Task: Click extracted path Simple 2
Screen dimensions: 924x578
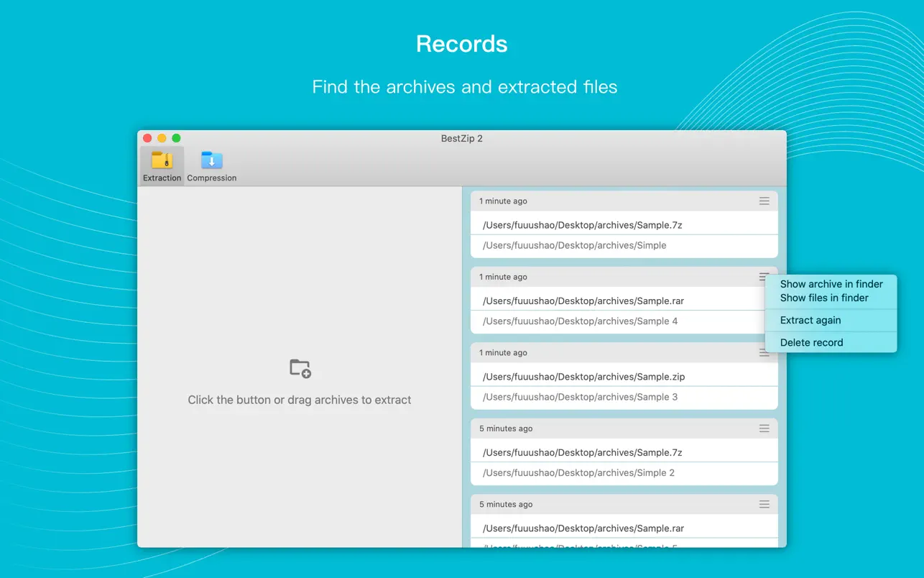Action: (578, 473)
